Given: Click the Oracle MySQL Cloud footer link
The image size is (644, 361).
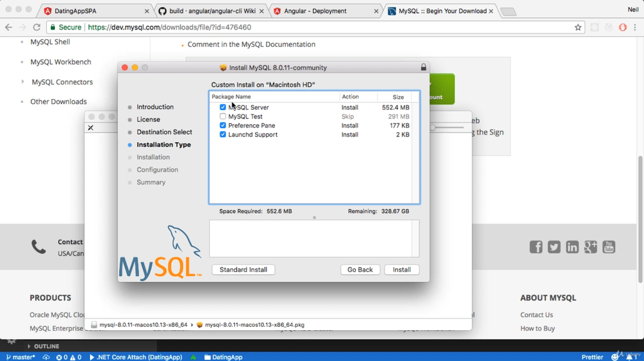Looking at the screenshot, I should coord(57,315).
